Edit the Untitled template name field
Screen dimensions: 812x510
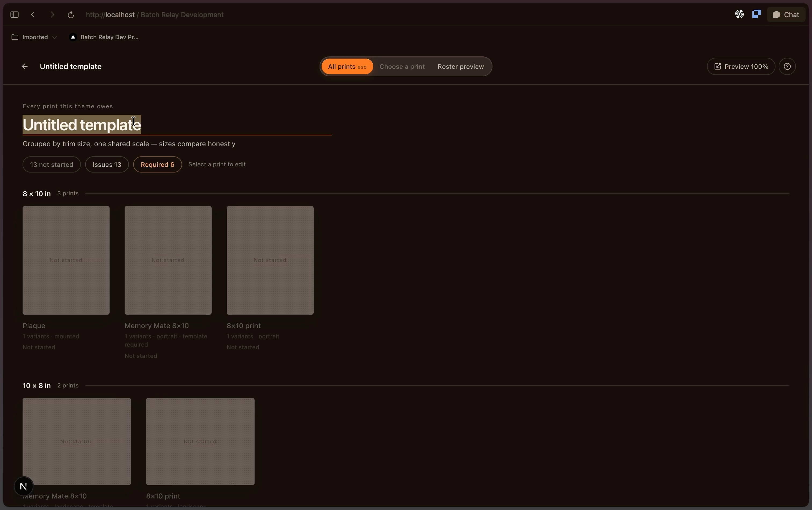point(177,124)
